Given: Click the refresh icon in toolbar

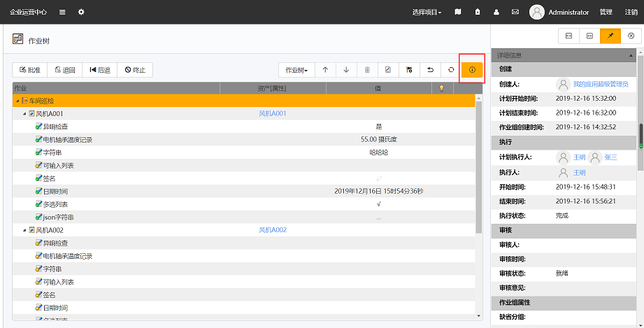Looking at the screenshot, I should (x=451, y=70).
